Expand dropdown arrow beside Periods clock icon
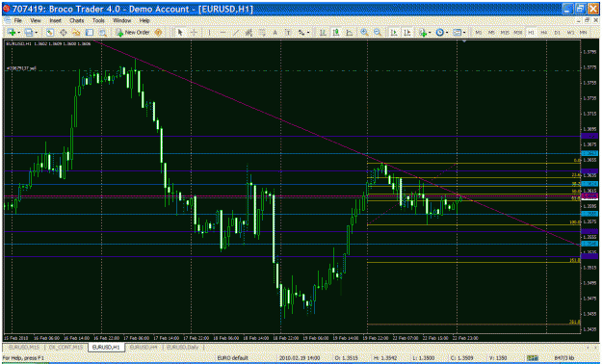Image resolution: width=602 pixels, height=364 pixels. coord(447,33)
